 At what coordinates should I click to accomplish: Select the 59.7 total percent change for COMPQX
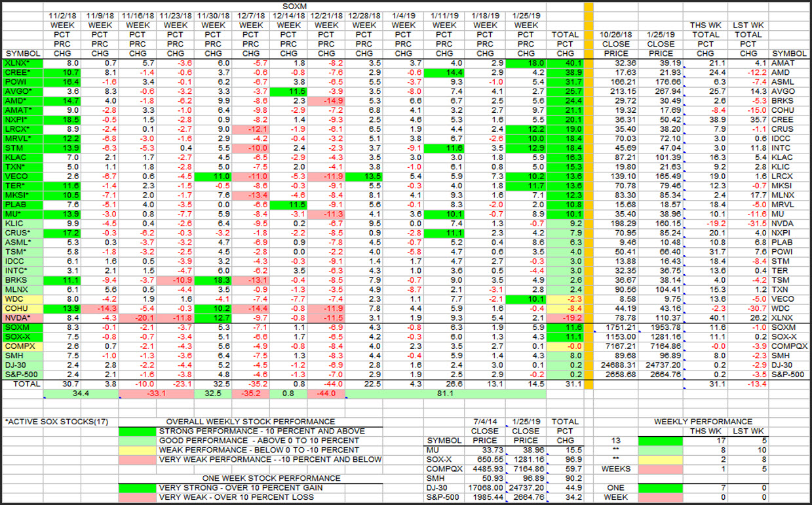point(565,470)
